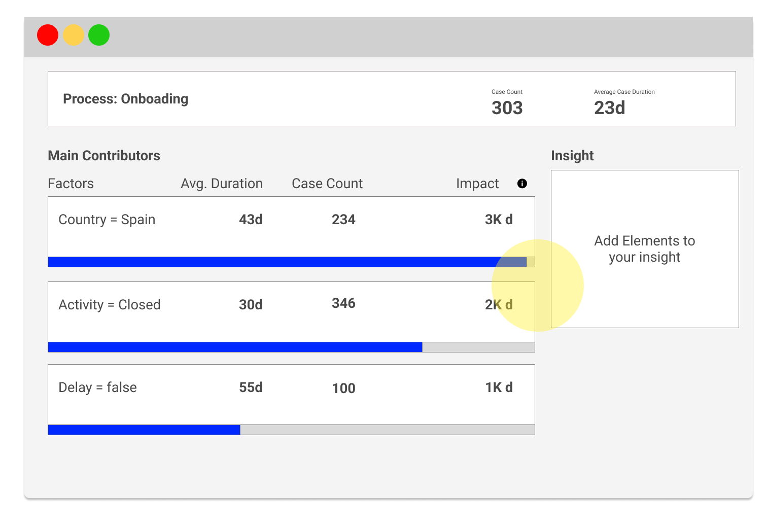Click the 3K d impact value for Spain
Image resolution: width=767 pixels, height=532 pixels.
[498, 220]
